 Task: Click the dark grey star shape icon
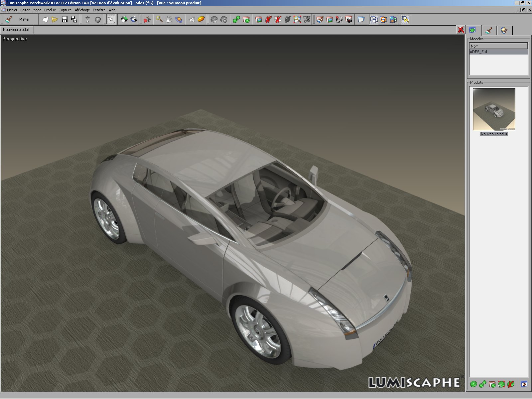(x=288, y=19)
